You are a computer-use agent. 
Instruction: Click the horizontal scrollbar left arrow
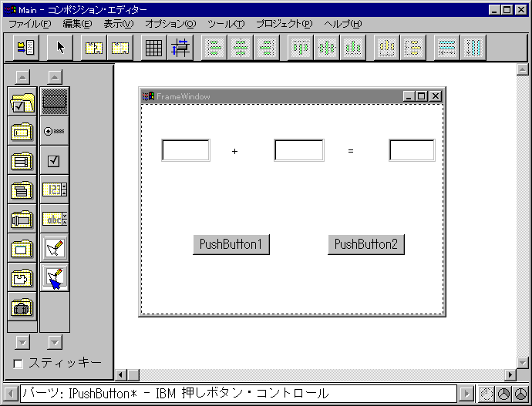(x=121, y=375)
